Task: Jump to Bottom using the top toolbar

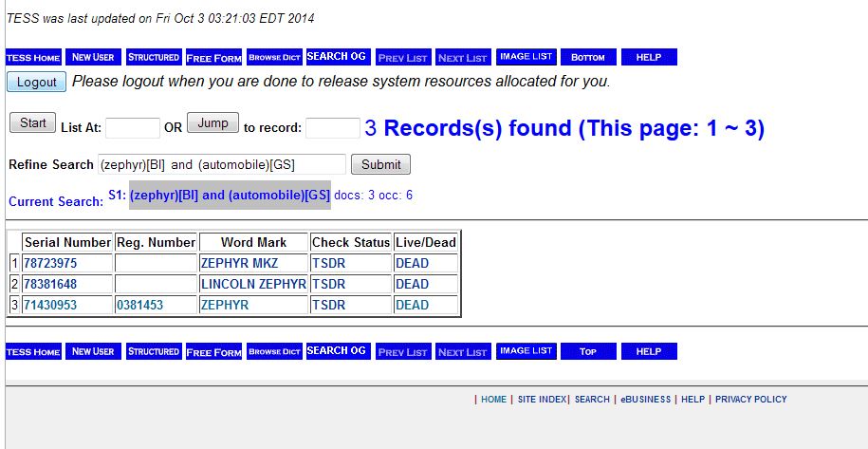Action: coord(588,58)
